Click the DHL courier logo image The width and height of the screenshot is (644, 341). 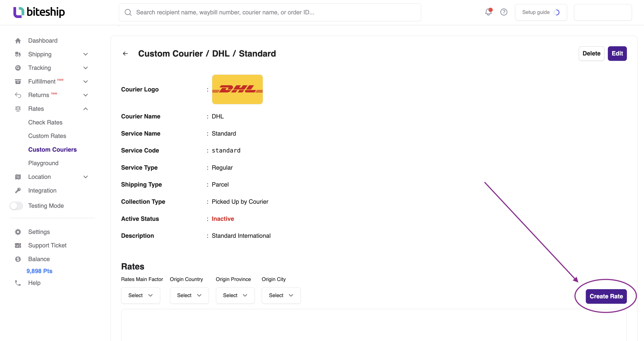point(237,89)
